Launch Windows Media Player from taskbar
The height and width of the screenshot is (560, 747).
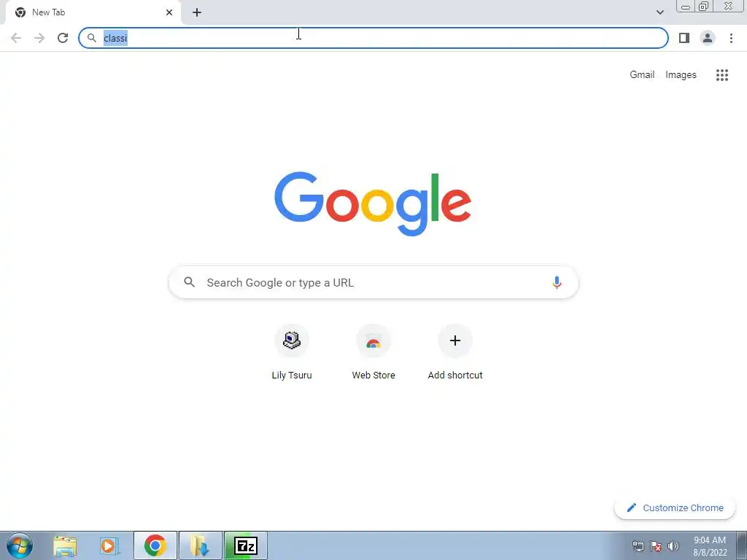coord(109,545)
